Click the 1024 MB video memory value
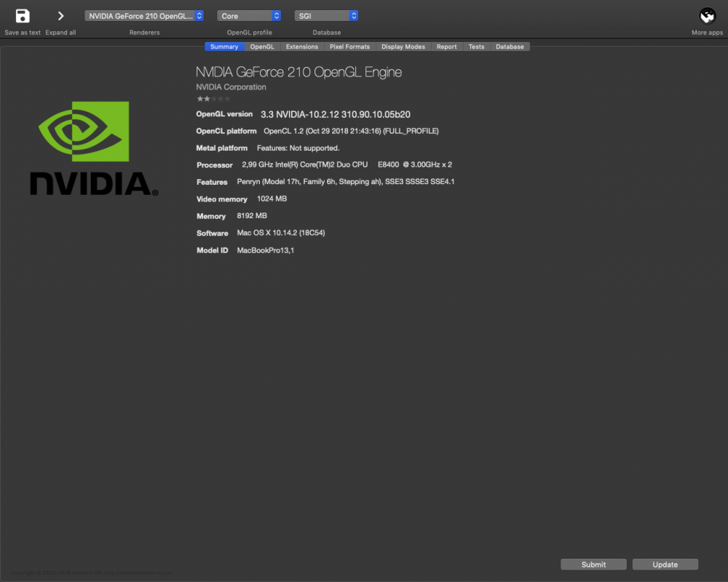The width and height of the screenshot is (728, 582). (272, 199)
